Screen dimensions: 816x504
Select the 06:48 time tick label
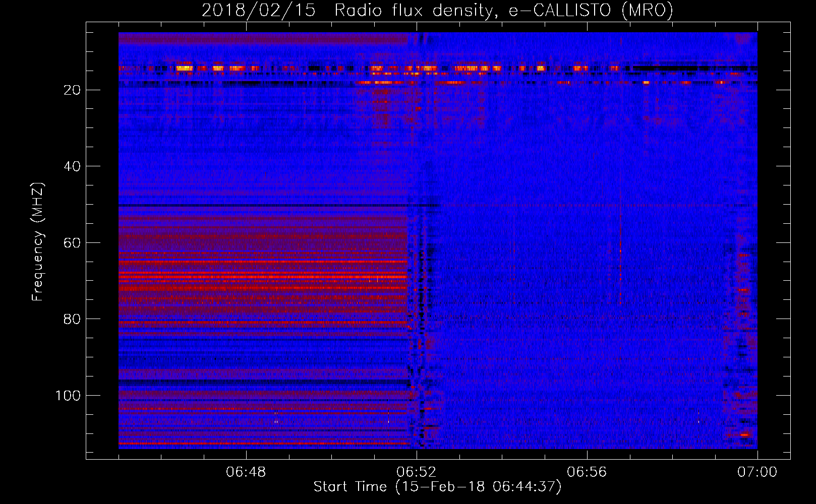click(246, 472)
